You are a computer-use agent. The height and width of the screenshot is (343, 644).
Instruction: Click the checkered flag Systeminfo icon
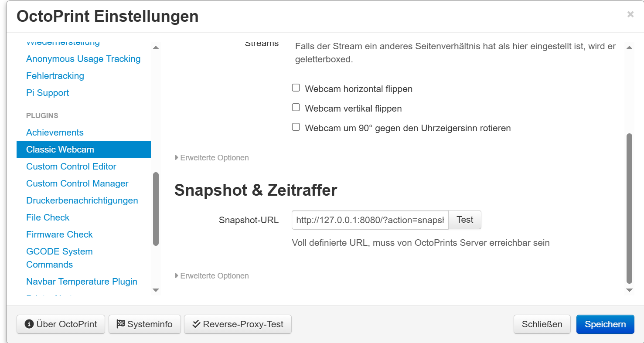click(x=121, y=324)
